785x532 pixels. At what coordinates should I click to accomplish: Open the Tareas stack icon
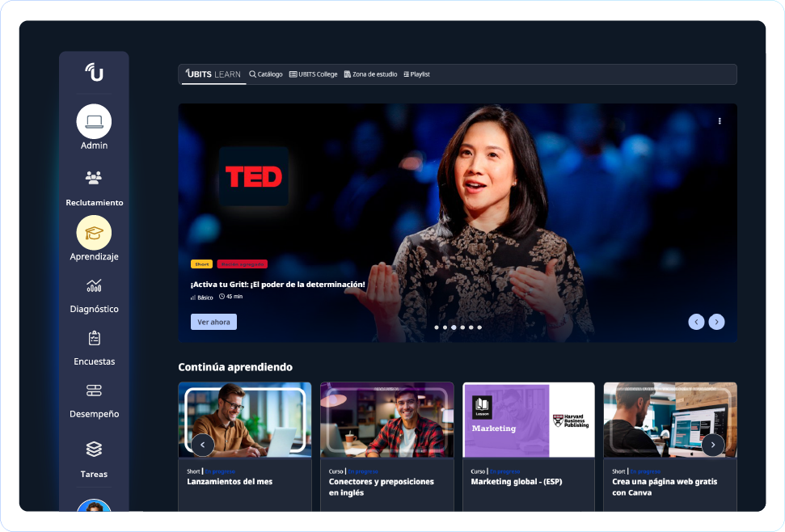[94, 449]
